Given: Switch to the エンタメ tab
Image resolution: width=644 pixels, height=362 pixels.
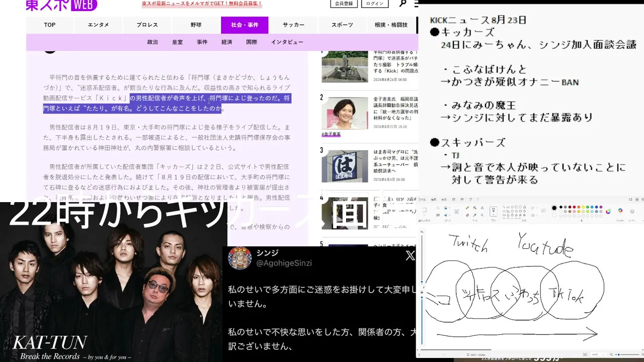Looking at the screenshot, I should (x=98, y=25).
